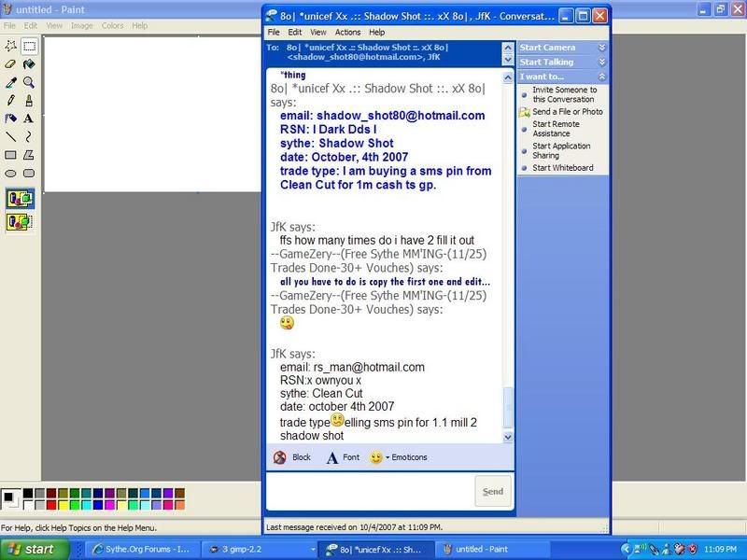Click the conversation scrollbar up arrow
Screen dimensions: 747x560
click(508, 77)
